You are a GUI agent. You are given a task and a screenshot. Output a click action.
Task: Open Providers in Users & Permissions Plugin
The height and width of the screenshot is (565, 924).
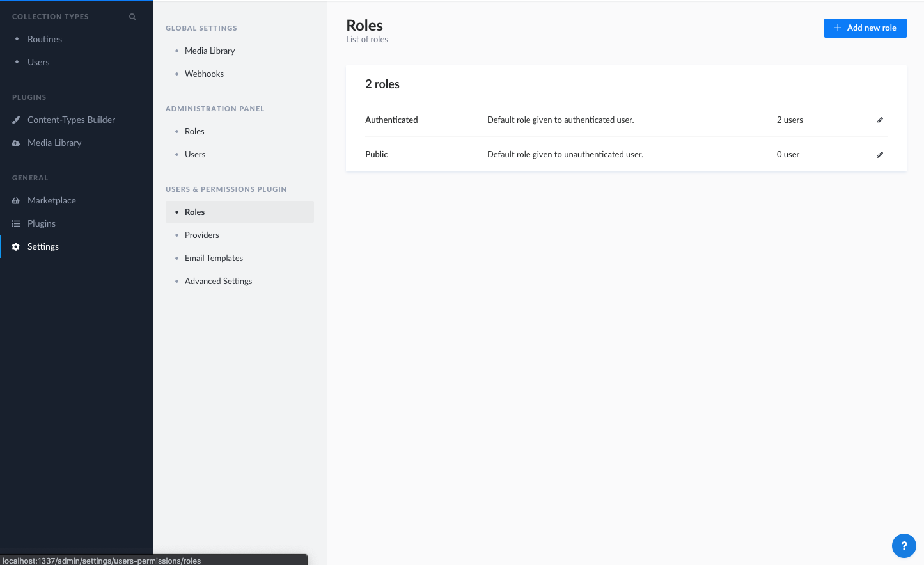202,235
